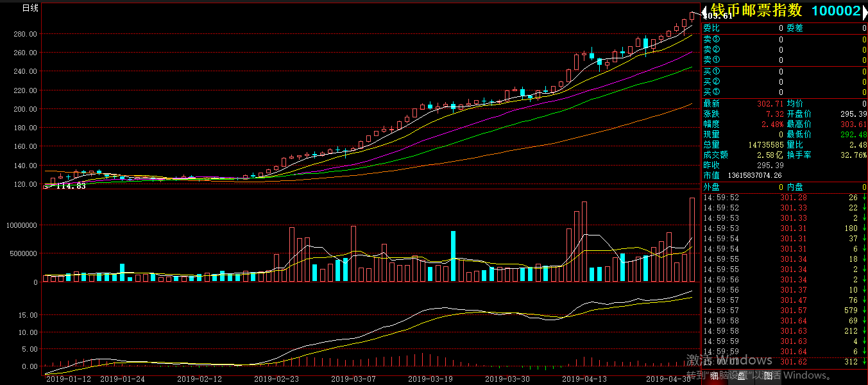
Task: Click the 卖① order row
Action: tap(785, 60)
